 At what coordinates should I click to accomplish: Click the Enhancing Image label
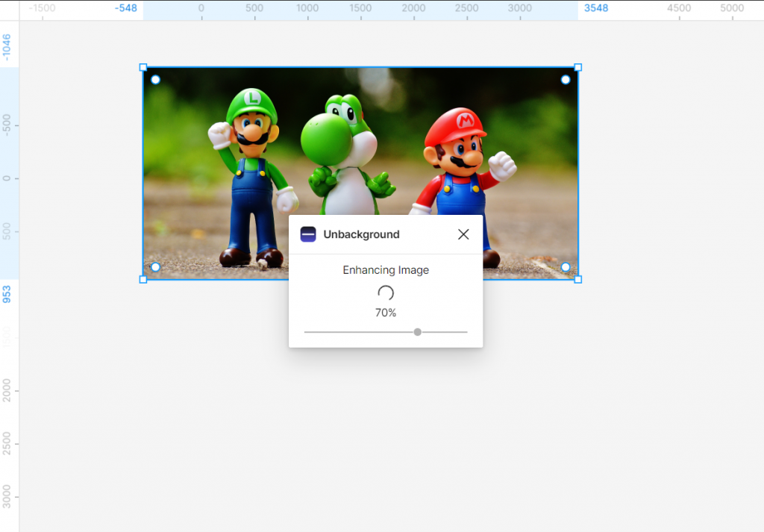pyautogui.click(x=386, y=269)
